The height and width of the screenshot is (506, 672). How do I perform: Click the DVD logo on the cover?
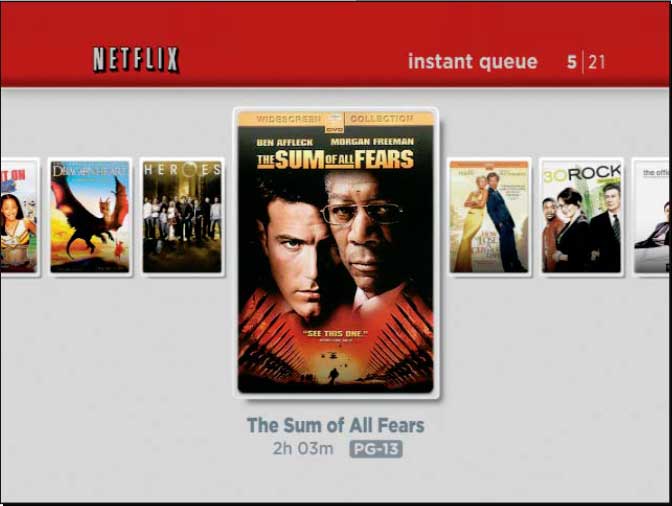pos(334,122)
